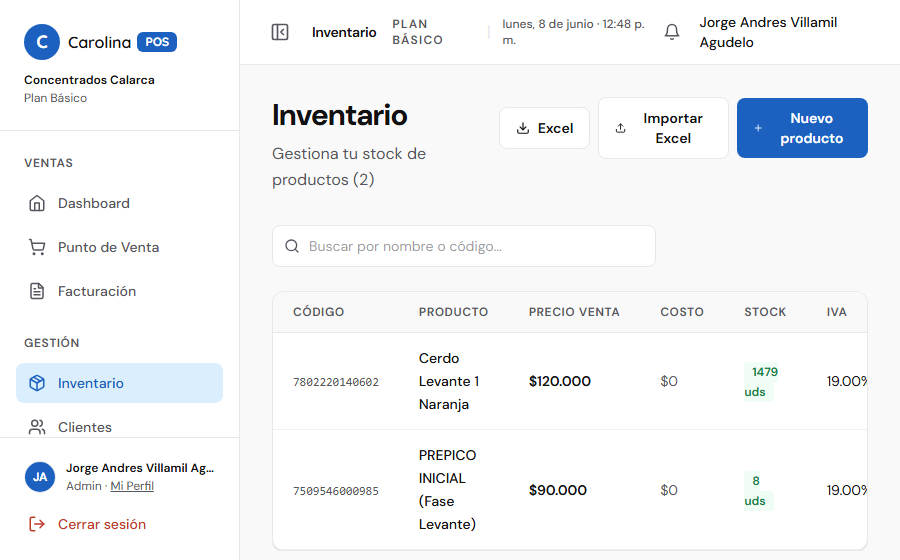900x560 pixels.
Task: Click the STOCK column header
Action: click(x=765, y=312)
